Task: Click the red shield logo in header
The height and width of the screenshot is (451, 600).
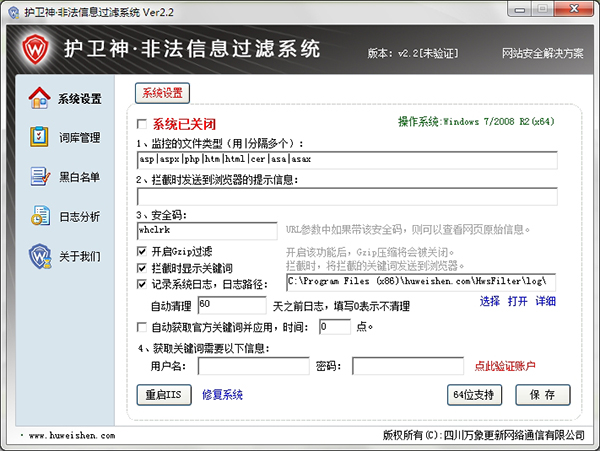Action: click(34, 48)
